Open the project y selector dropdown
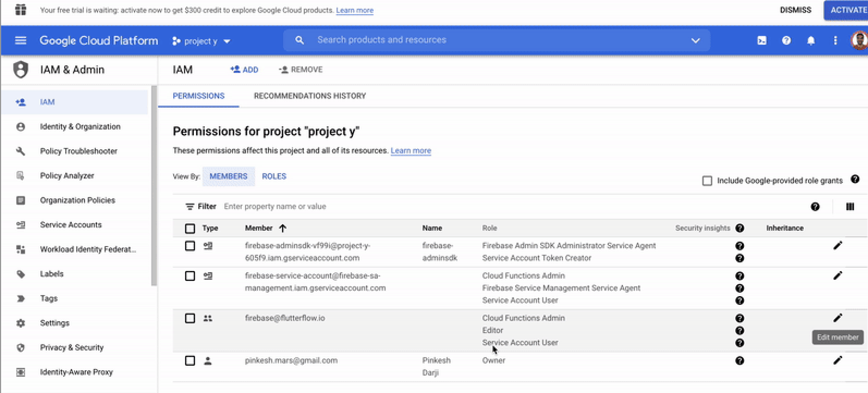Viewport: 868px width, 393px height. pyautogui.click(x=201, y=41)
